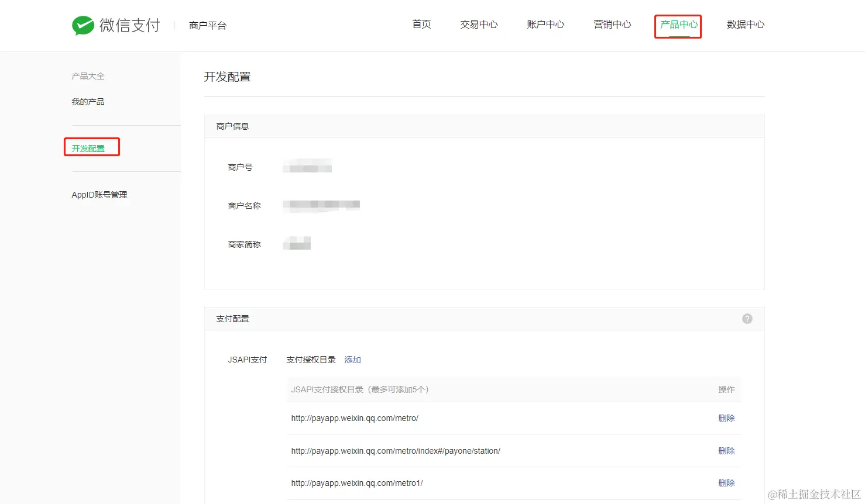
Task: Click the help question mark in 支付配置
Action: 747,319
